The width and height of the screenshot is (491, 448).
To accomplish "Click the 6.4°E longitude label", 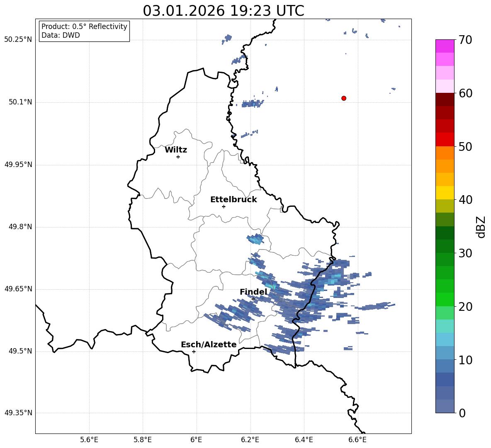I will [x=304, y=440].
